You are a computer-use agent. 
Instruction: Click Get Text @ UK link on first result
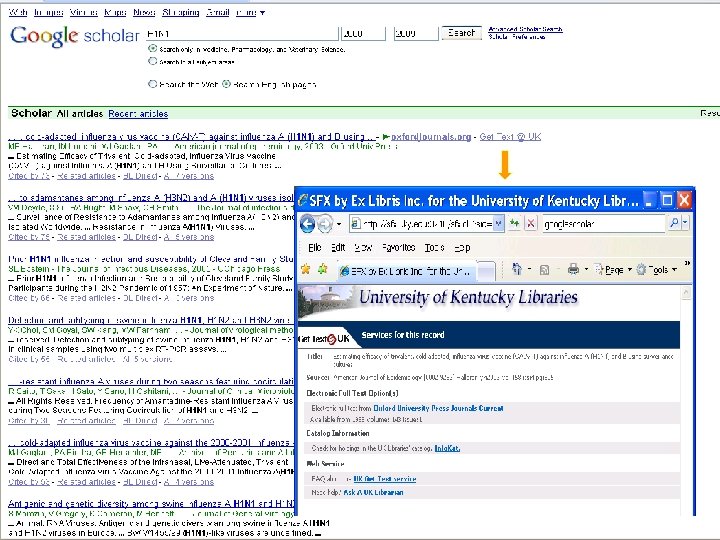click(x=510, y=137)
